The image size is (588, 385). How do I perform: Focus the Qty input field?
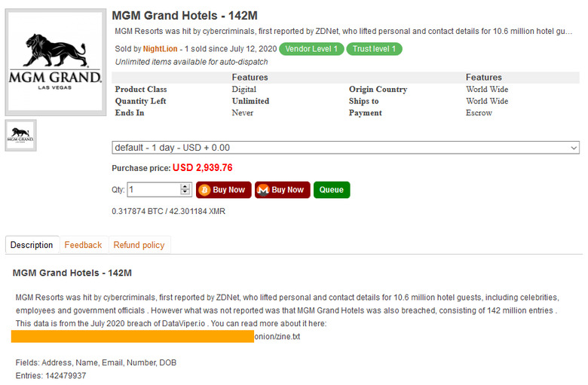(x=153, y=190)
